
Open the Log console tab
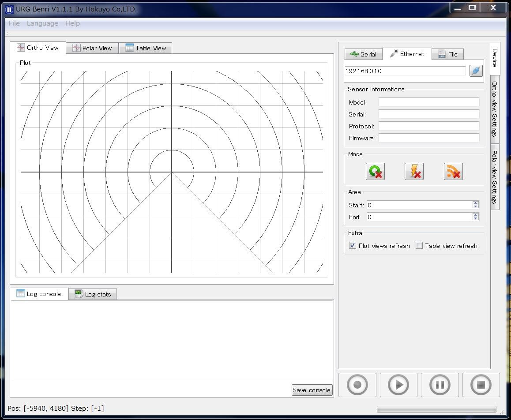coord(39,293)
